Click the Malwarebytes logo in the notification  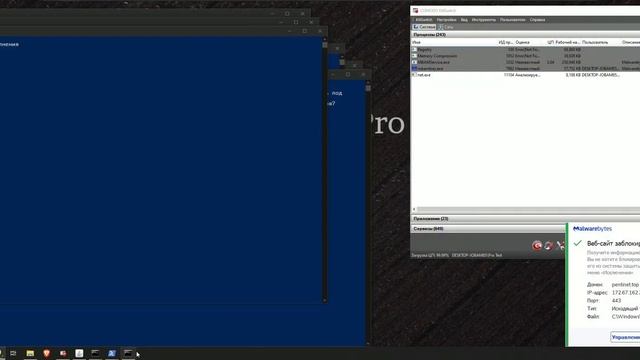tap(592, 229)
